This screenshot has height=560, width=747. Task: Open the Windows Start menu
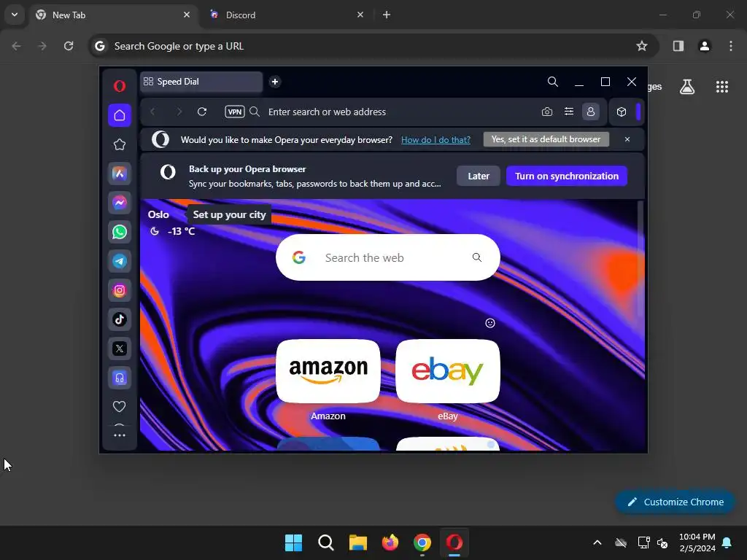tap(293, 542)
